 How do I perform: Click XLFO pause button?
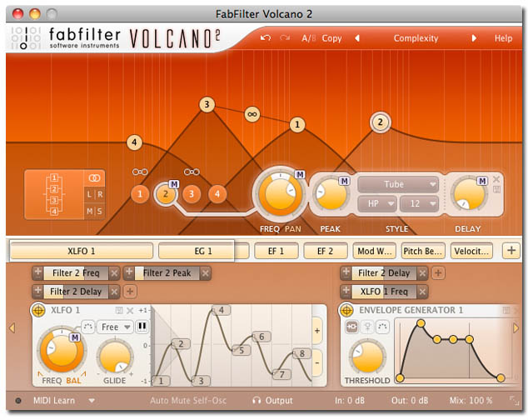142,327
